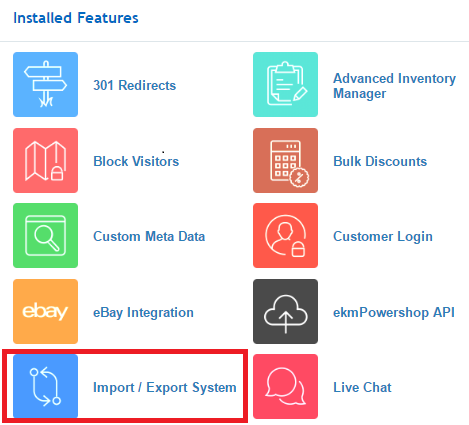This screenshot has width=469, height=425.
Task: Select the ekmPowershop API cloud icon
Action: (285, 311)
